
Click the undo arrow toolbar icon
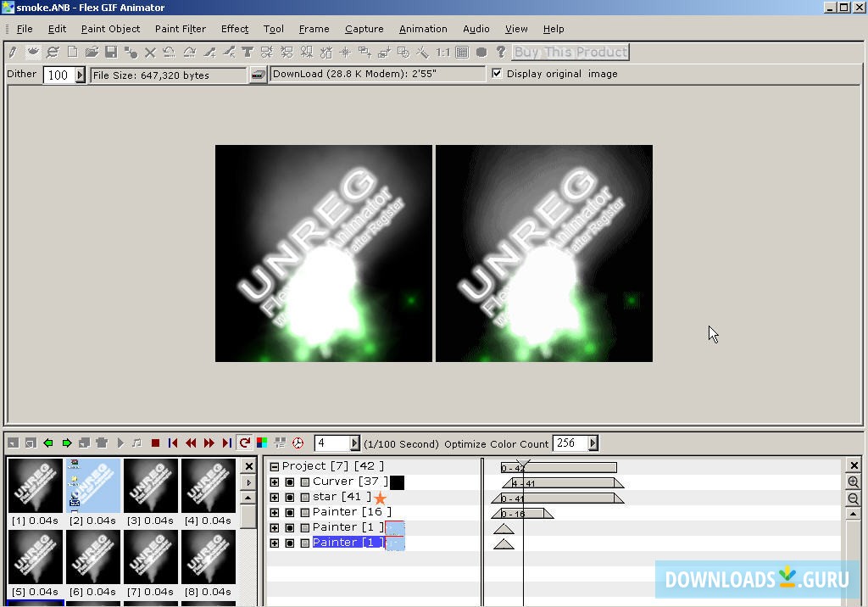coord(170,53)
